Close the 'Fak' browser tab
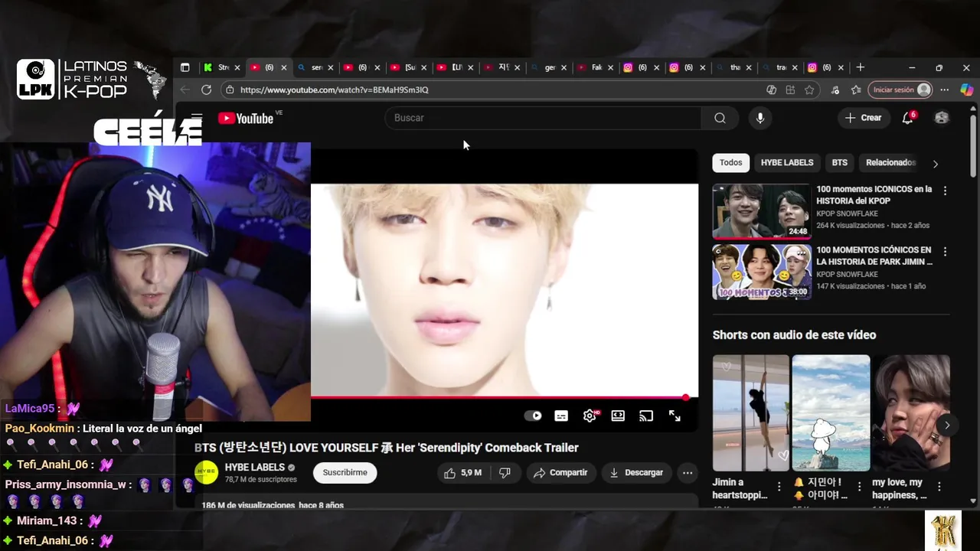 610,67
